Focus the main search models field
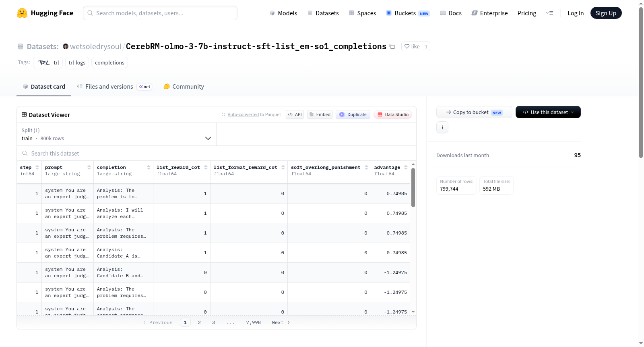644x347 pixels. coord(160,13)
